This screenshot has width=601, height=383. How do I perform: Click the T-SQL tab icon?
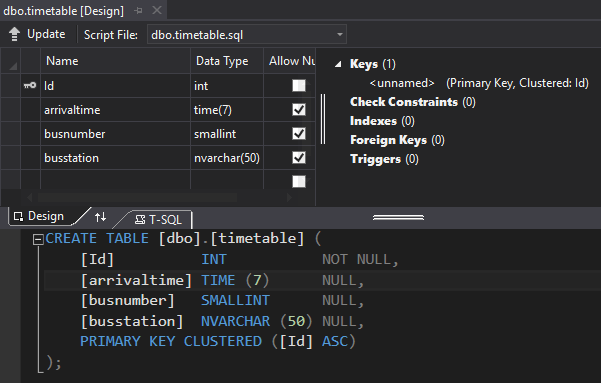click(140, 220)
